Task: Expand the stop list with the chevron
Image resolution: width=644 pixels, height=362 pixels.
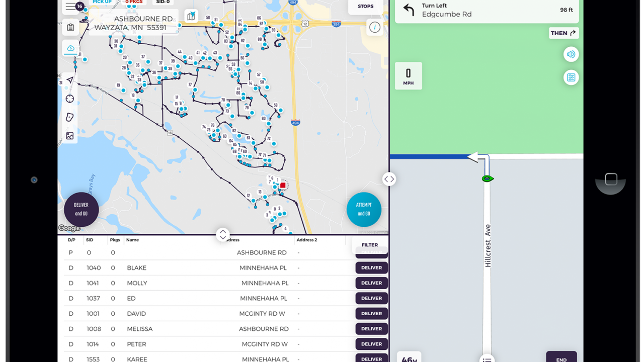Action: tap(222, 234)
